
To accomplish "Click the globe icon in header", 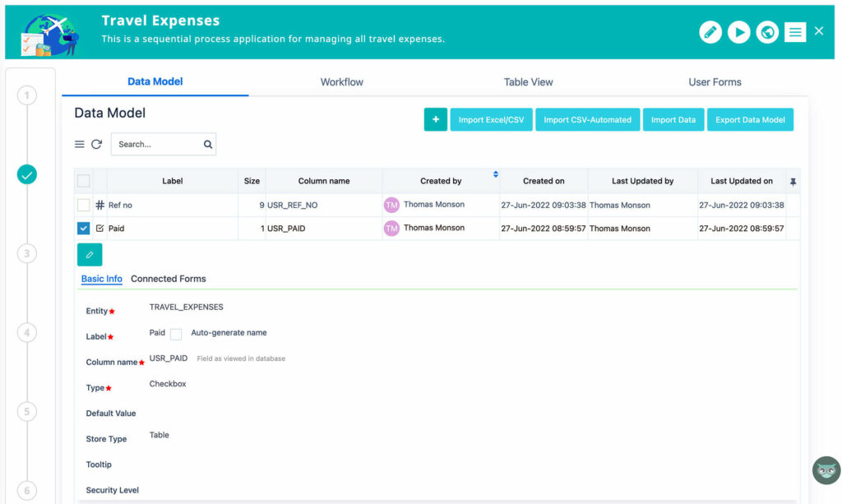I will [767, 32].
